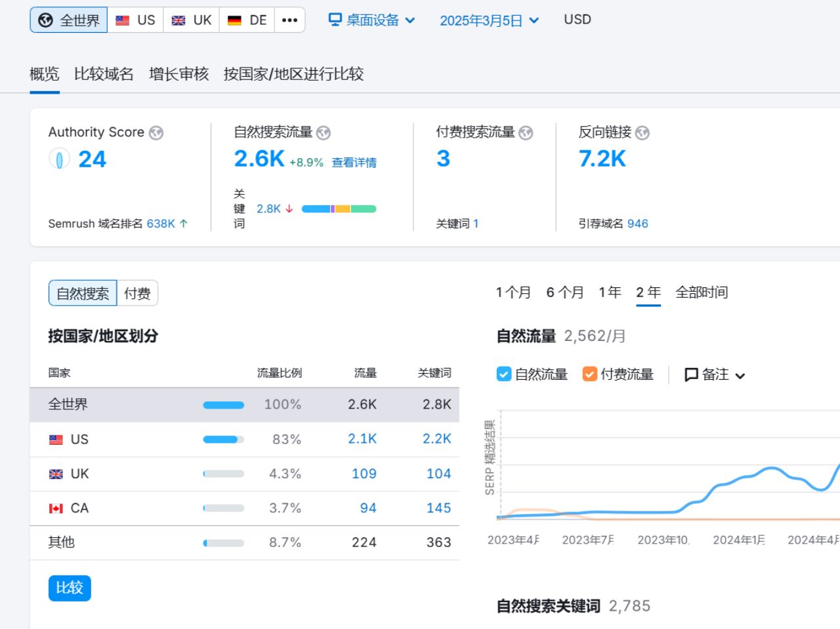
Task: Open more countries ellipsis menu
Action: [289, 20]
